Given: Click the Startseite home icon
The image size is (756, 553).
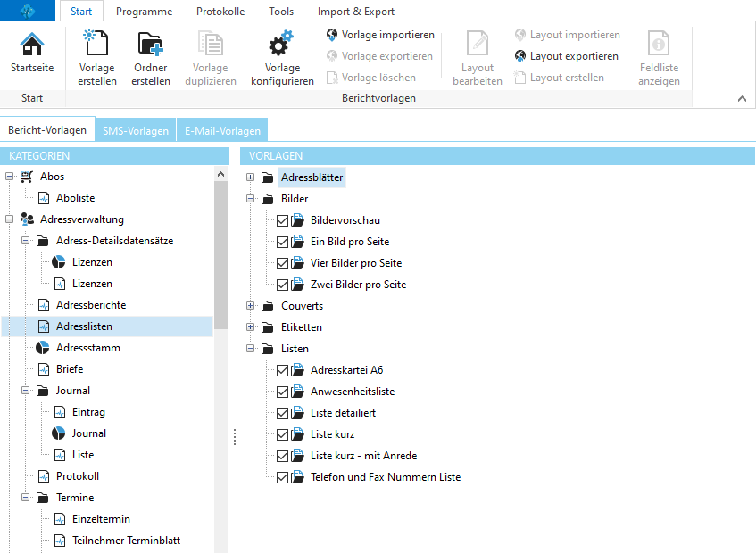Looking at the screenshot, I should (x=32, y=45).
